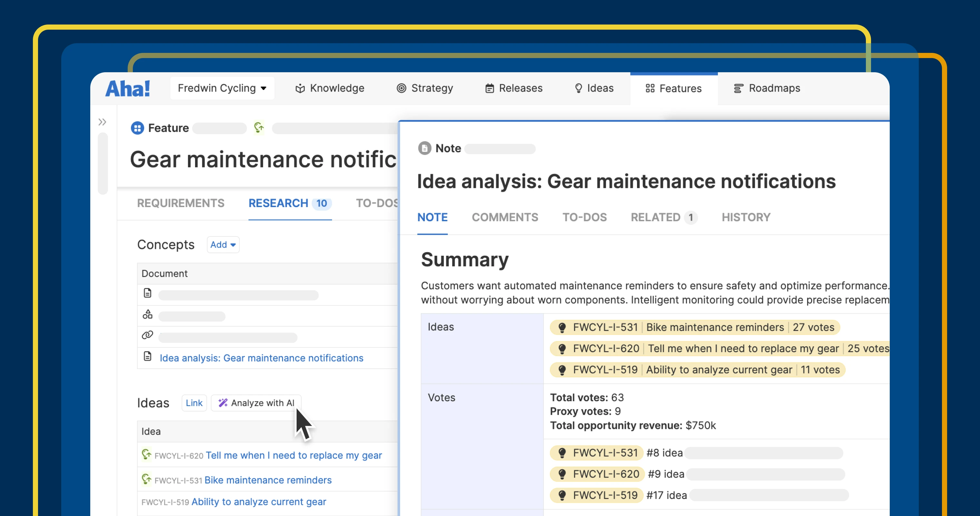
Task: Click the link icon in Document list
Action: (147, 335)
